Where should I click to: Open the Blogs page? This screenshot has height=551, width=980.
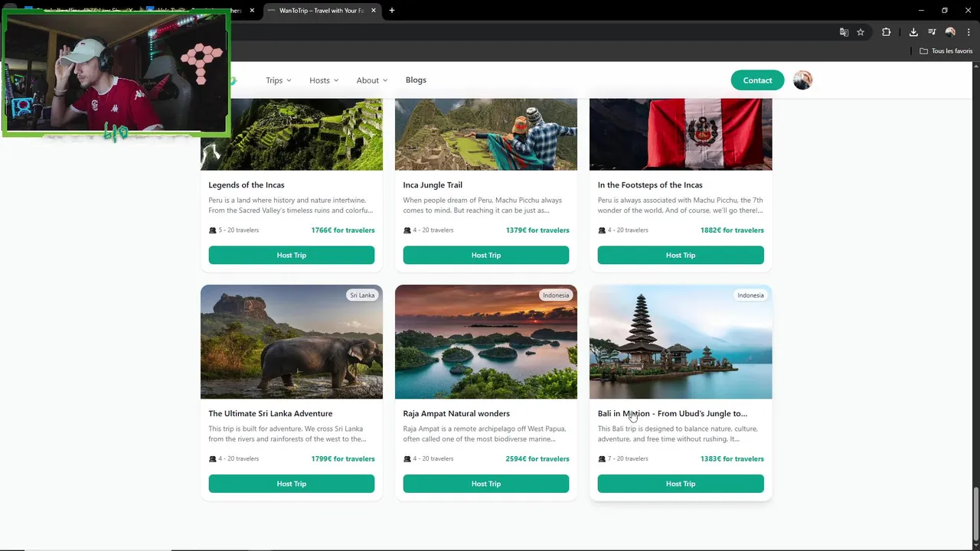(x=416, y=80)
